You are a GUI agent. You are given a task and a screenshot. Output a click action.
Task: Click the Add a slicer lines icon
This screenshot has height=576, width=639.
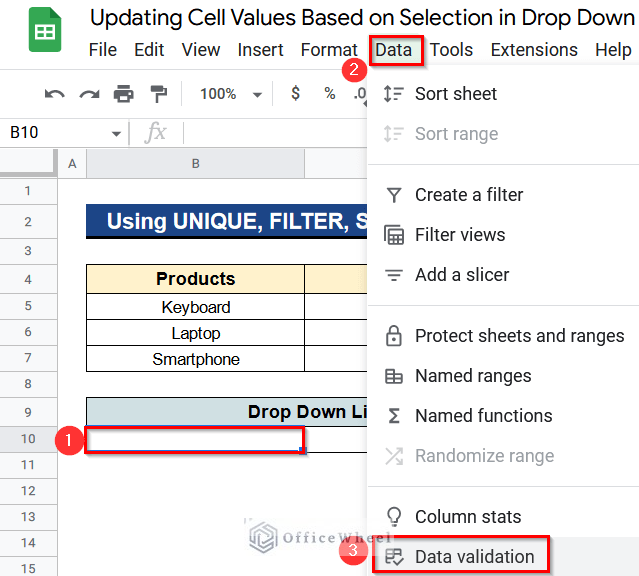[394, 275]
